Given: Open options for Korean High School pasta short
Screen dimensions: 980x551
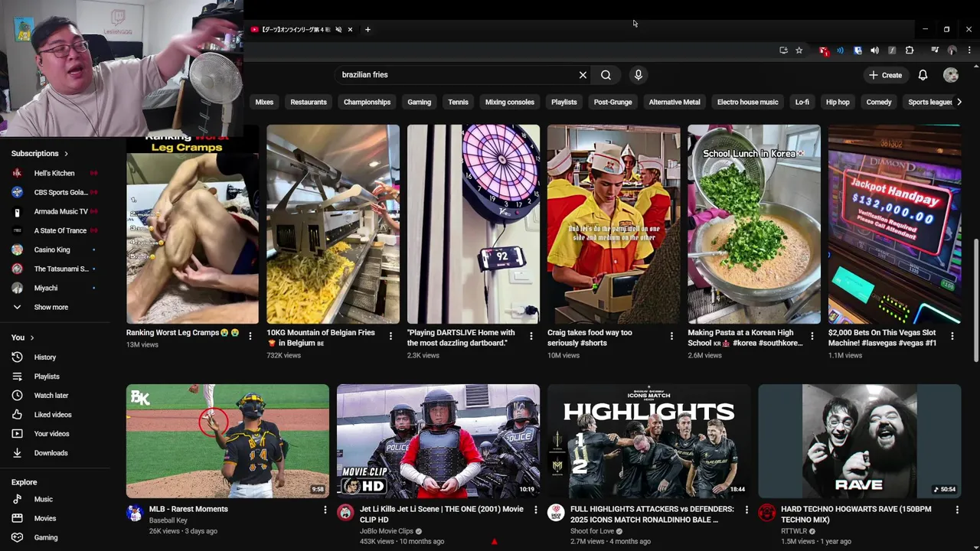Looking at the screenshot, I should pyautogui.click(x=812, y=336).
